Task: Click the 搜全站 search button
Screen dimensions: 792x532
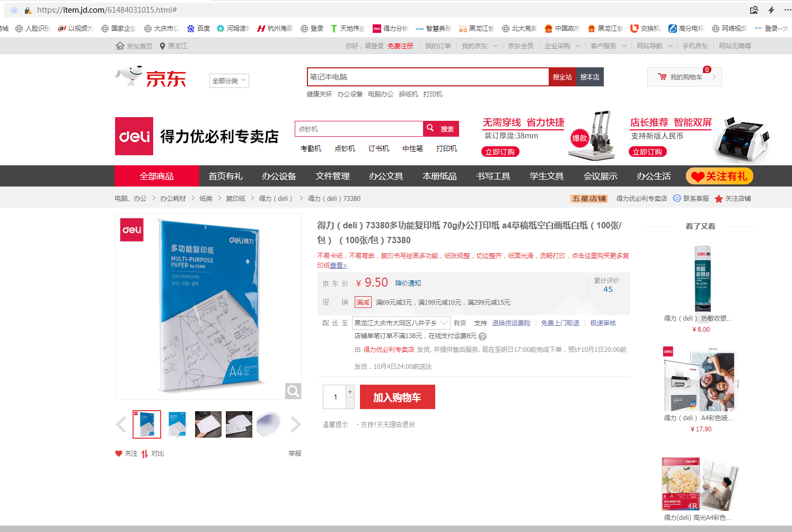Action: tap(562, 77)
